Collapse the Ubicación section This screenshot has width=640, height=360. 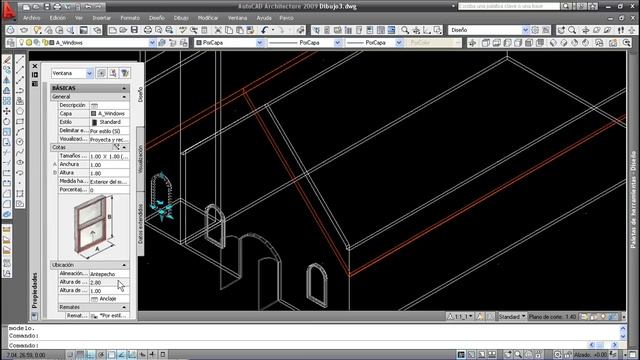124,265
